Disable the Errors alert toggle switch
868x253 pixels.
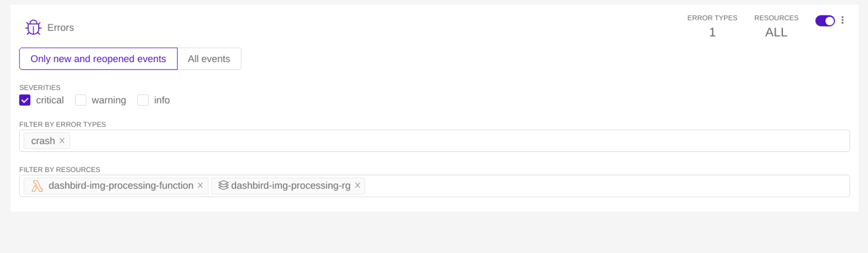tap(824, 21)
